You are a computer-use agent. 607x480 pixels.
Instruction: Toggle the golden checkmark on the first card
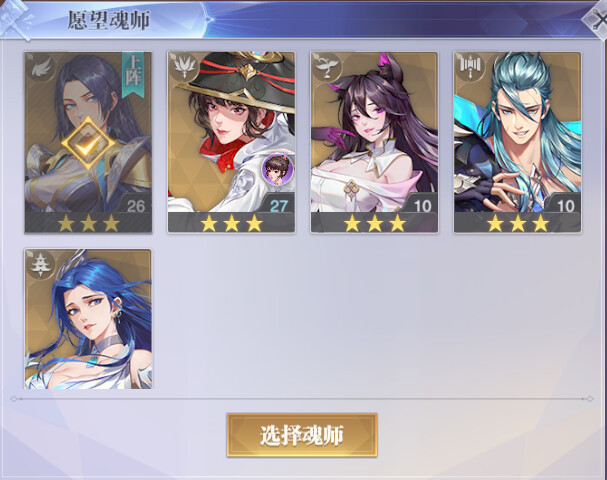tap(88, 143)
